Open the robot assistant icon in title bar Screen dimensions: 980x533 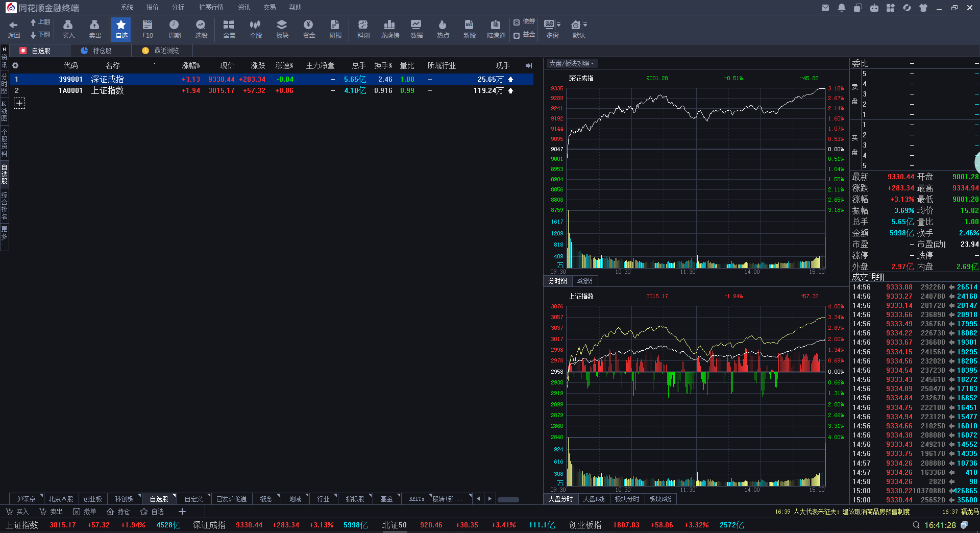[874, 8]
